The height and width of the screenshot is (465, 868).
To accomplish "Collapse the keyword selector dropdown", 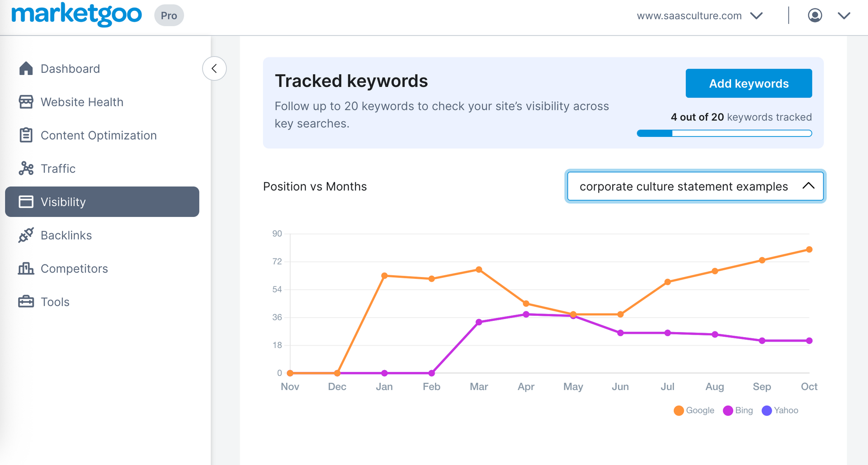I will coord(808,186).
